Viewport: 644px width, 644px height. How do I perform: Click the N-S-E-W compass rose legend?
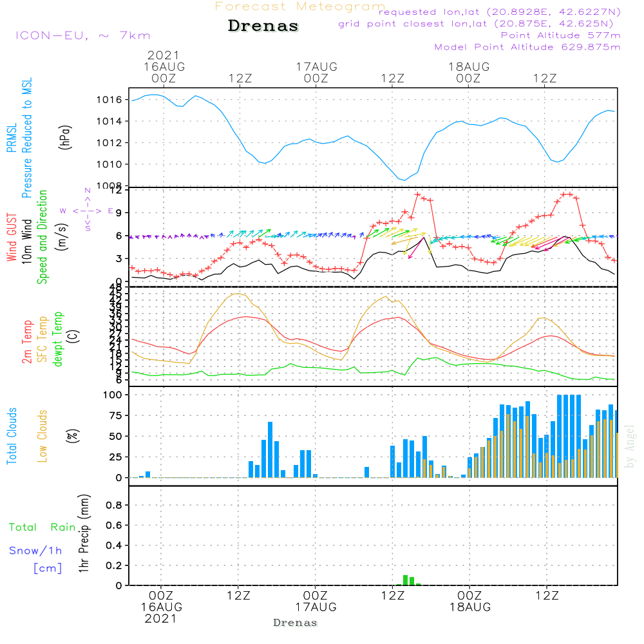coord(88,211)
